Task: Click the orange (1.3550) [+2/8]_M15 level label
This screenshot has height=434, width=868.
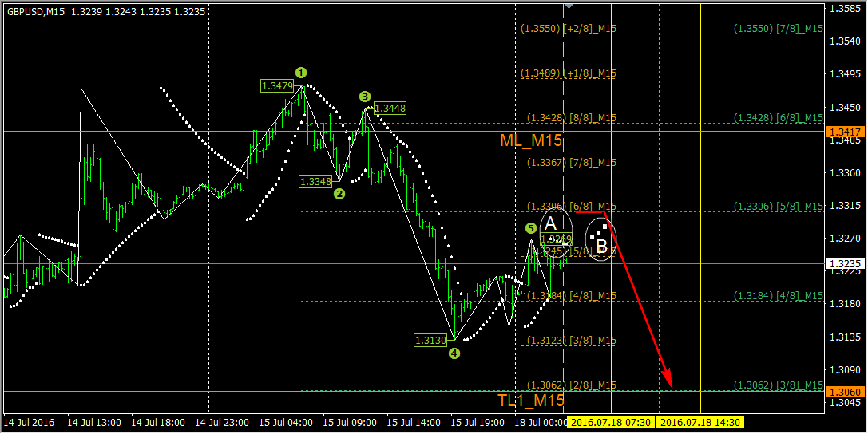Action: coord(569,28)
